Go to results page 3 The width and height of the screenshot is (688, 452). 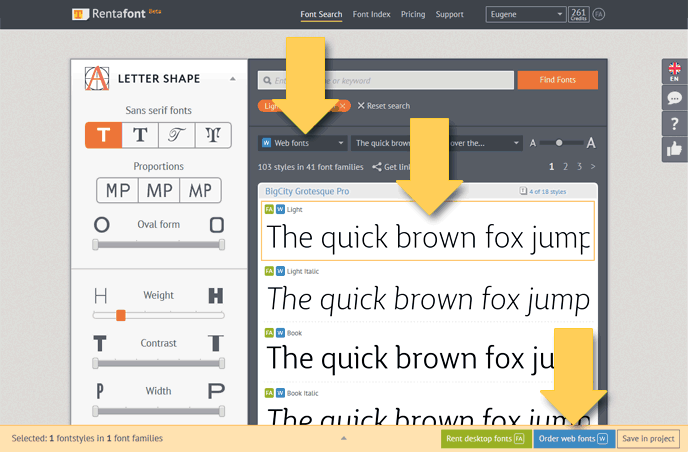[x=580, y=167]
